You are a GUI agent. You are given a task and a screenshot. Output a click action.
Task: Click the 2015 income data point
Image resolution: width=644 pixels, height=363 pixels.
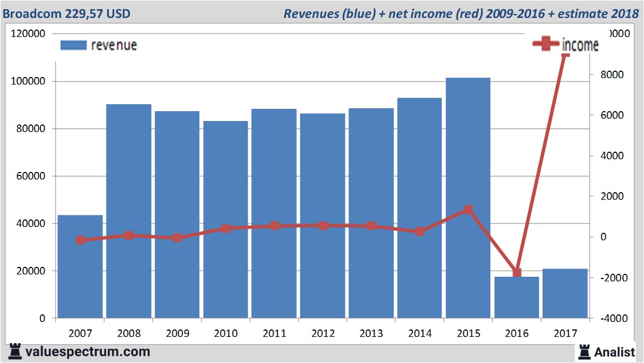click(x=468, y=210)
